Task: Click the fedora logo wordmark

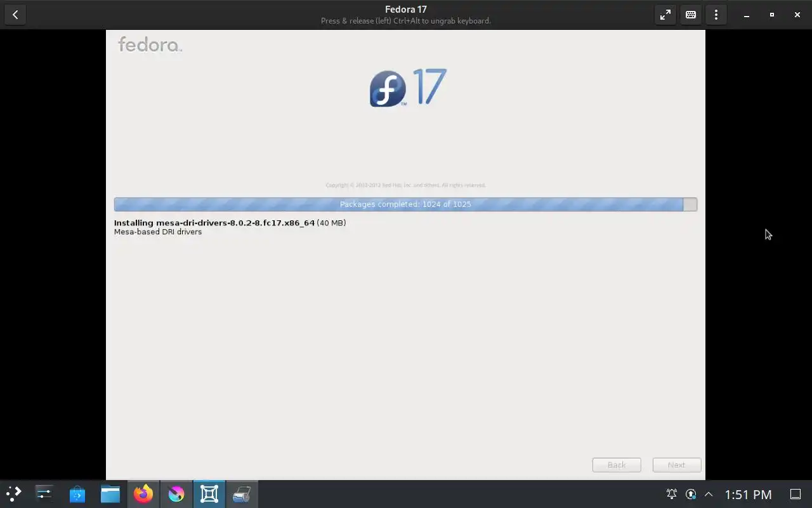Action: click(150, 44)
